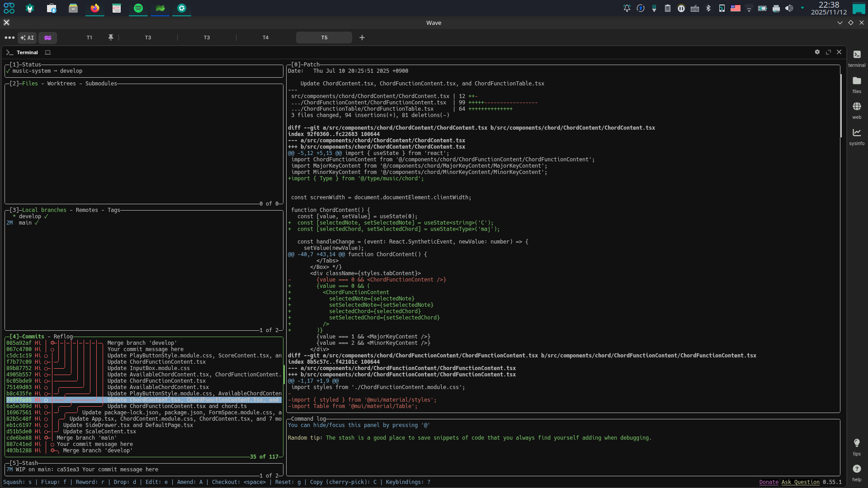Toggle the terminal block magnify icon

828,52
